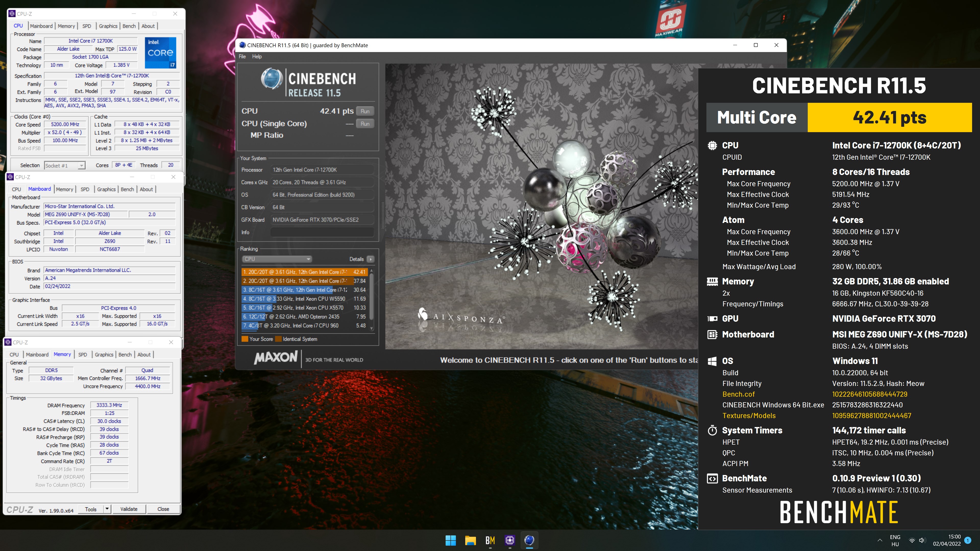This screenshot has height=551, width=980.
Task: Select ranking entry 2 with 37.84
Action: 304,281
